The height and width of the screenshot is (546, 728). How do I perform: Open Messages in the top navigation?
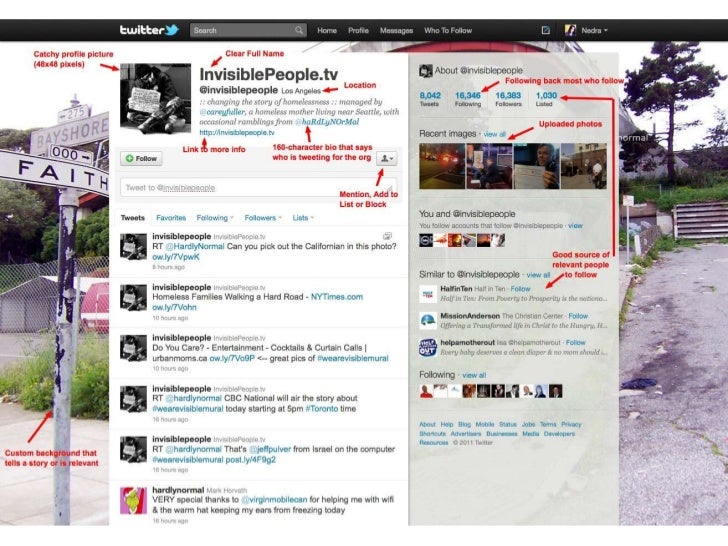[x=396, y=30]
